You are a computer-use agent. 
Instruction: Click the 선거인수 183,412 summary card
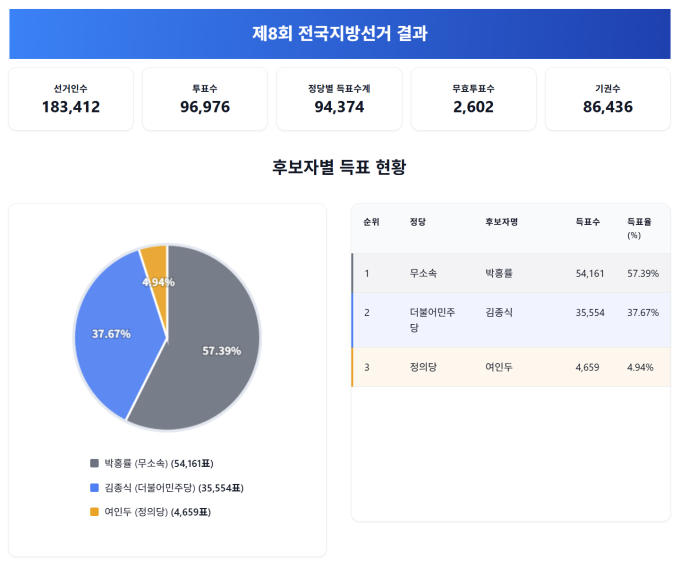tap(71, 99)
